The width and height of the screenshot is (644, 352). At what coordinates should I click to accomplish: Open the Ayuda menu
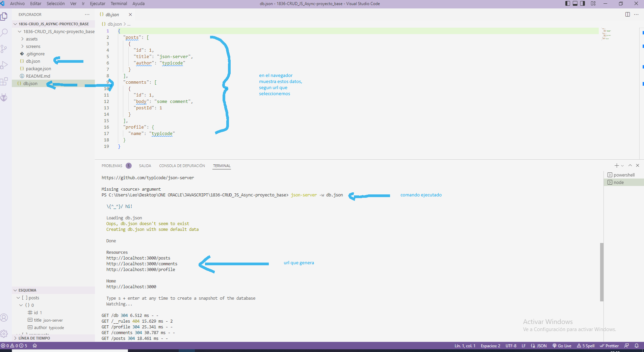(x=138, y=3)
